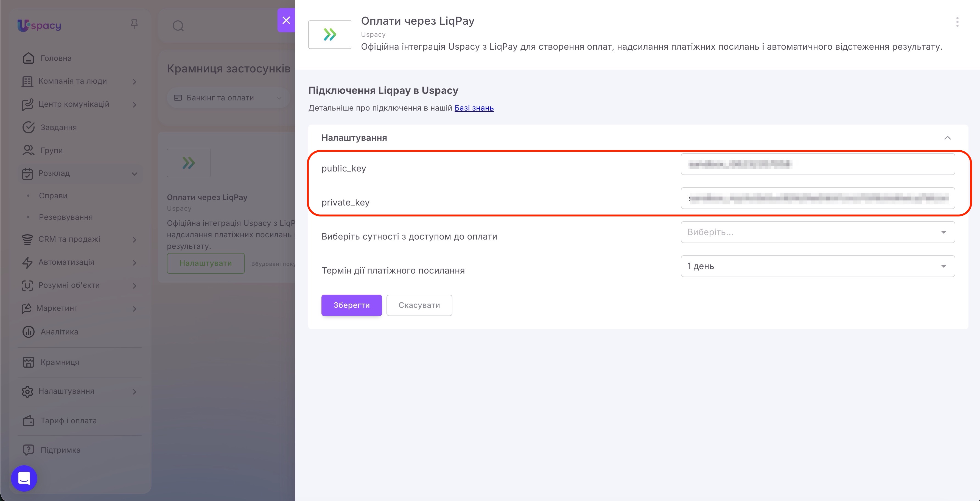Click the Налаштувати button on the LiqPay card

coord(206,263)
